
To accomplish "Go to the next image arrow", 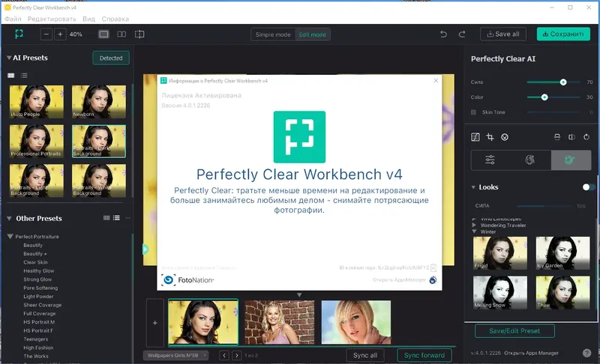I will (x=237, y=356).
